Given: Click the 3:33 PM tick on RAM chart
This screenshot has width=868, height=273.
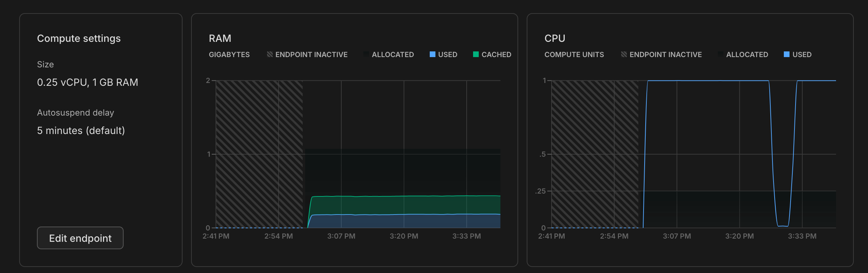Looking at the screenshot, I should [467, 236].
